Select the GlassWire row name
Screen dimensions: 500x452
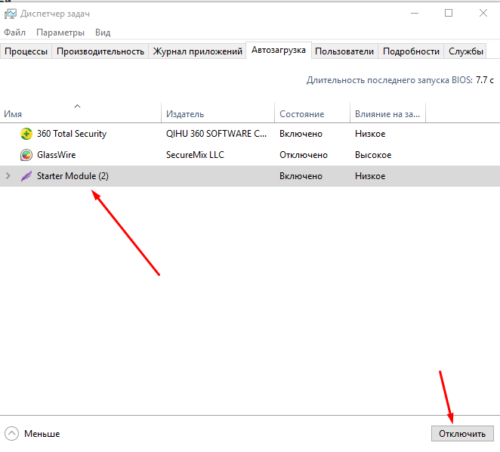pos(56,155)
